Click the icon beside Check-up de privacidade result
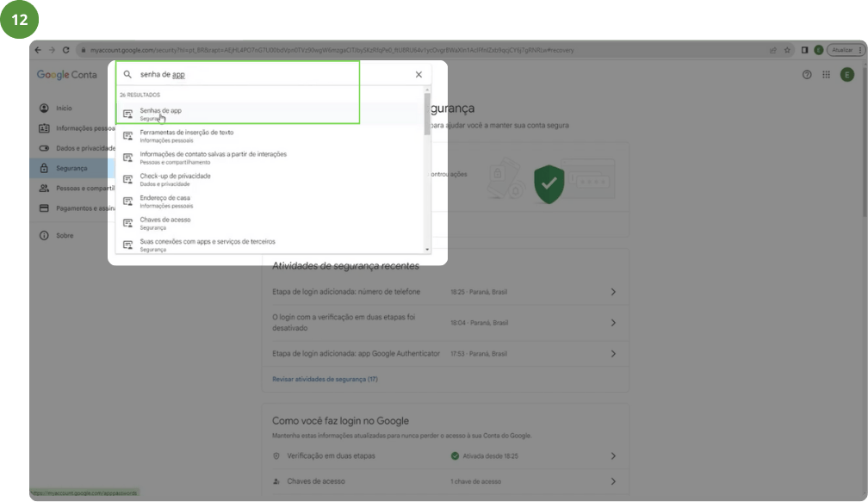Viewport: 868px width, 502px height. [x=127, y=179]
